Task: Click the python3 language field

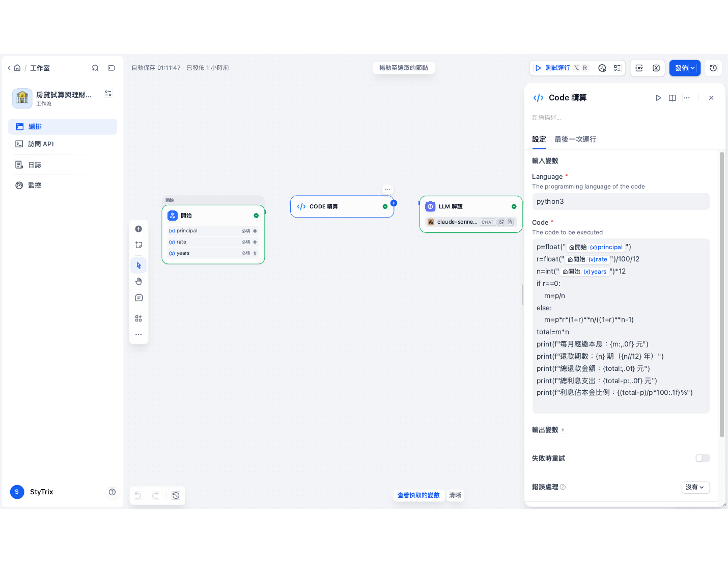Action: [621, 201]
